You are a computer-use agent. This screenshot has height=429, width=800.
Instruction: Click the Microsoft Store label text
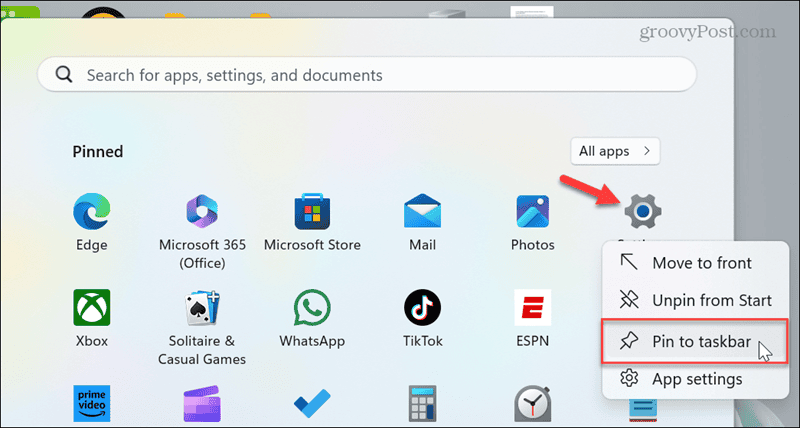[x=312, y=245]
